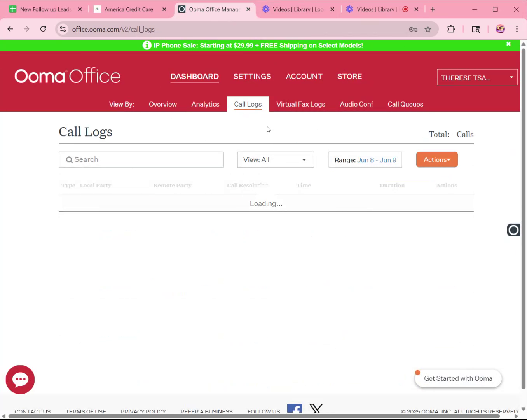
Task: Open the Chrome profile avatar
Action: (x=501, y=29)
